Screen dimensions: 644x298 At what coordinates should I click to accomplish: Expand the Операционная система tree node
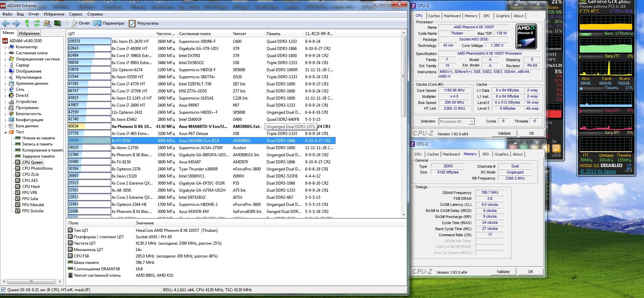5,59
